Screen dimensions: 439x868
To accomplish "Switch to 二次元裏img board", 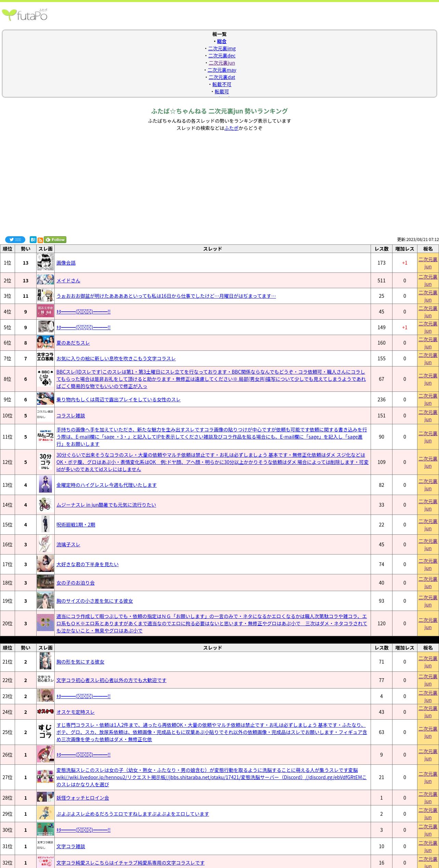I will 222,49.
